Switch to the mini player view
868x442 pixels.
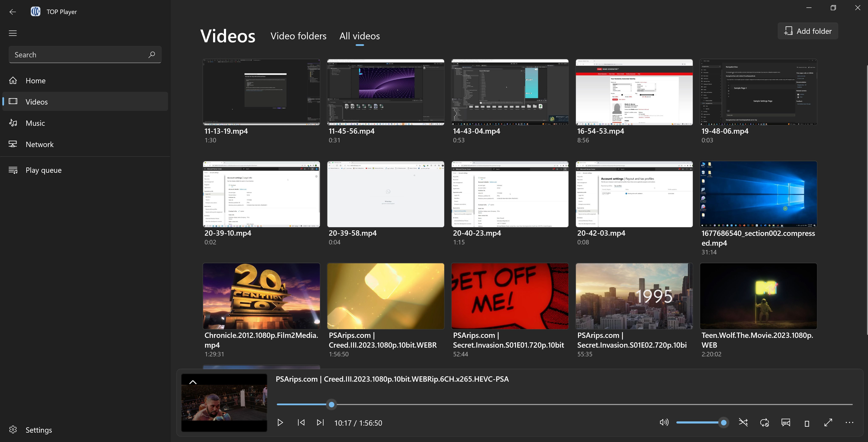(x=807, y=423)
